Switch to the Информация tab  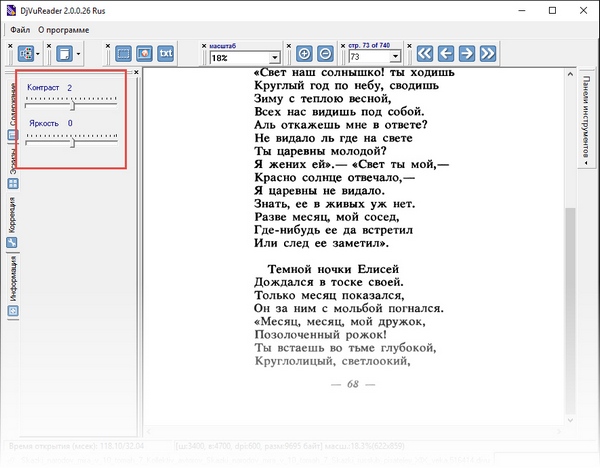[13, 285]
